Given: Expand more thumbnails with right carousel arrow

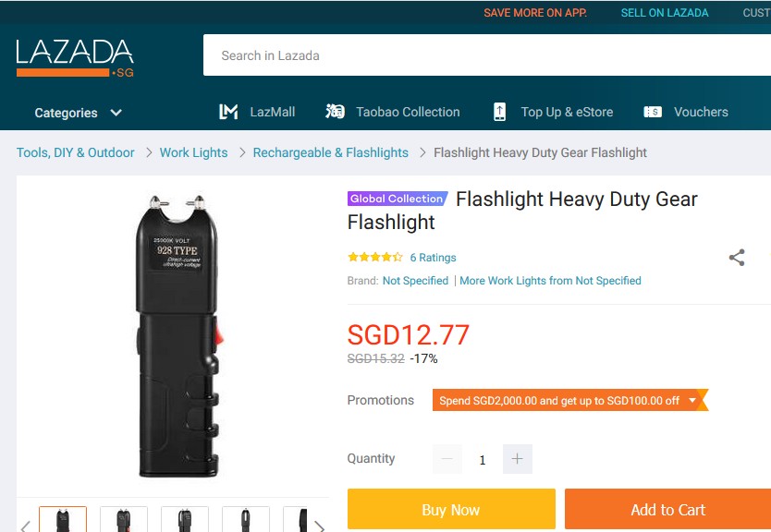Looking at the screenshot, I should click(319, 526).
